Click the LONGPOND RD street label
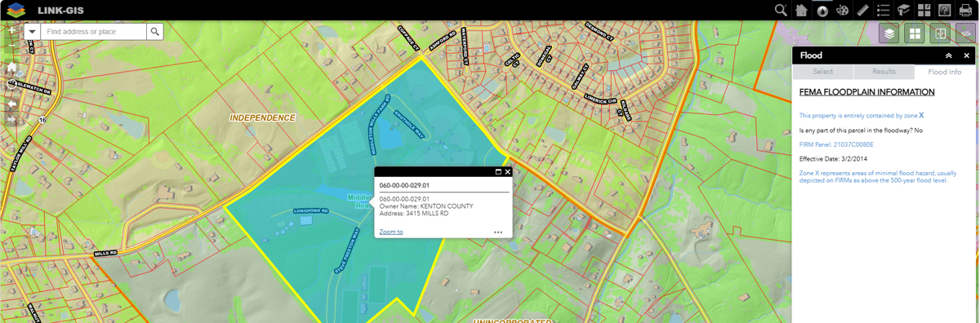This screenshot has width=980, height=323. click(310, 211)
